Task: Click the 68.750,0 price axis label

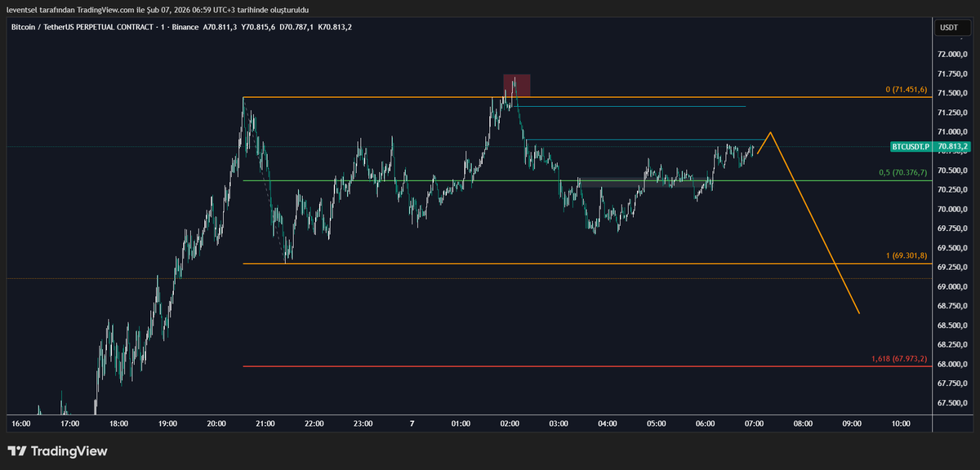Action: pos(951,306)
